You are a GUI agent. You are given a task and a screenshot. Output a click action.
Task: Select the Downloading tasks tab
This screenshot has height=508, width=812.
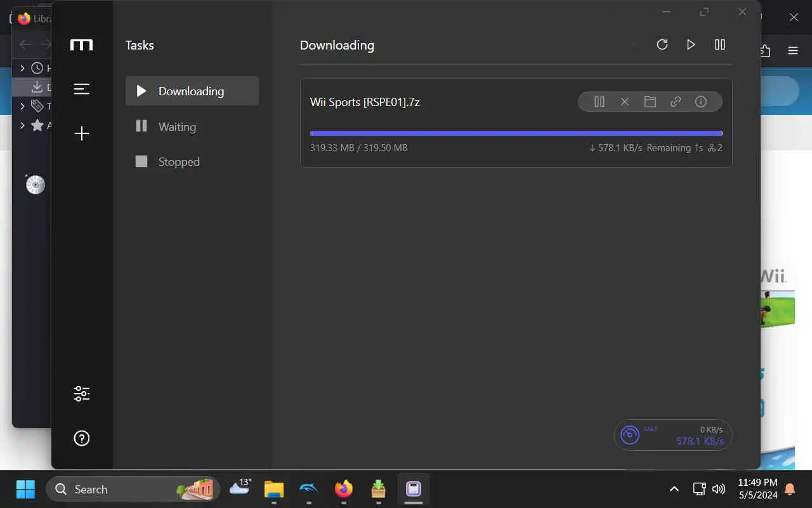192,91
